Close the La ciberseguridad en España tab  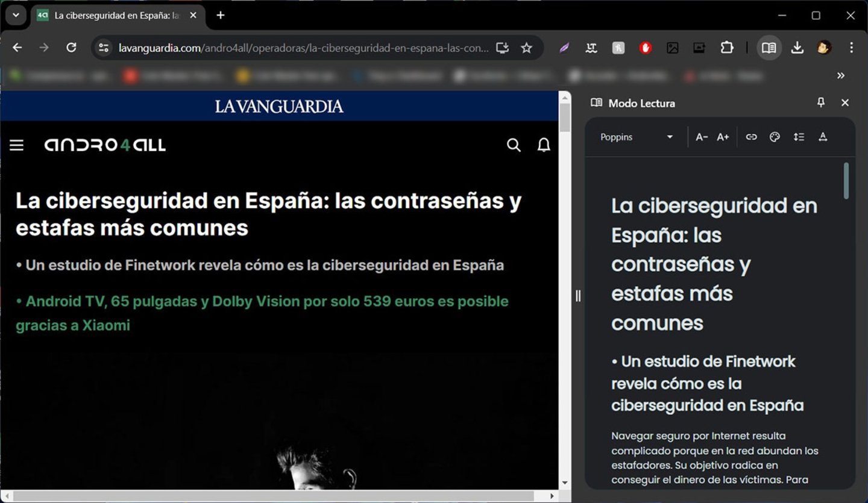coord(193,16)
